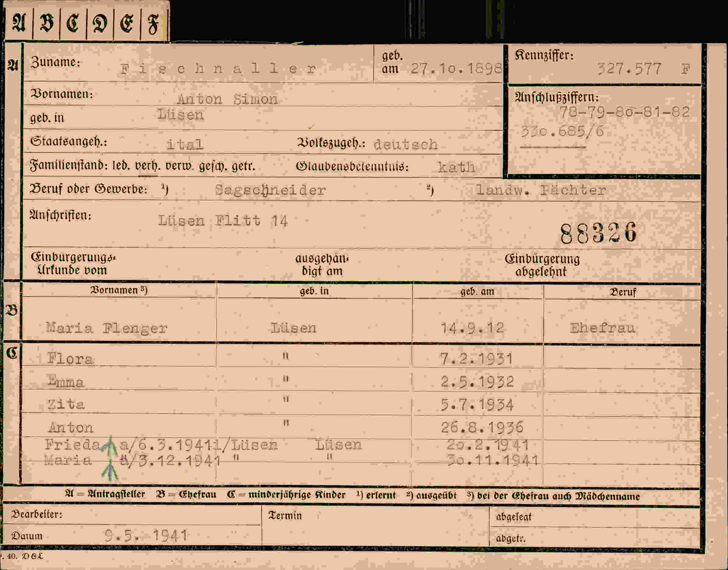Click Anschlußziffern 78-79-80-81-82
This screenshot has width=728, height=570.
pos(624,112)
